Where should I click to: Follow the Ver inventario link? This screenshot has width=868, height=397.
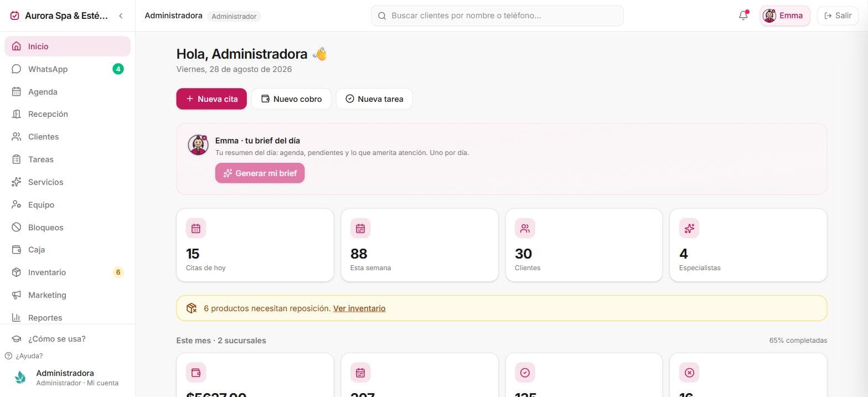[x=359, y=308]
